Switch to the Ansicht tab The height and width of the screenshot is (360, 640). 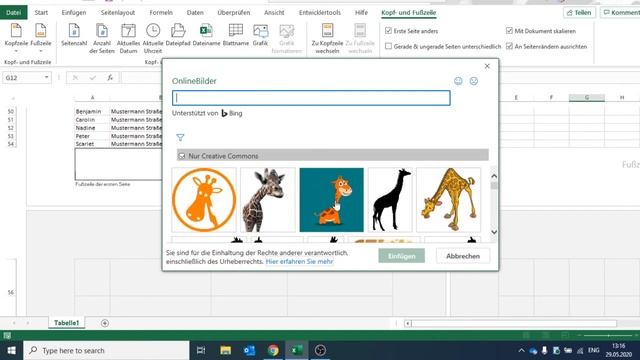[x=274, y=13]
